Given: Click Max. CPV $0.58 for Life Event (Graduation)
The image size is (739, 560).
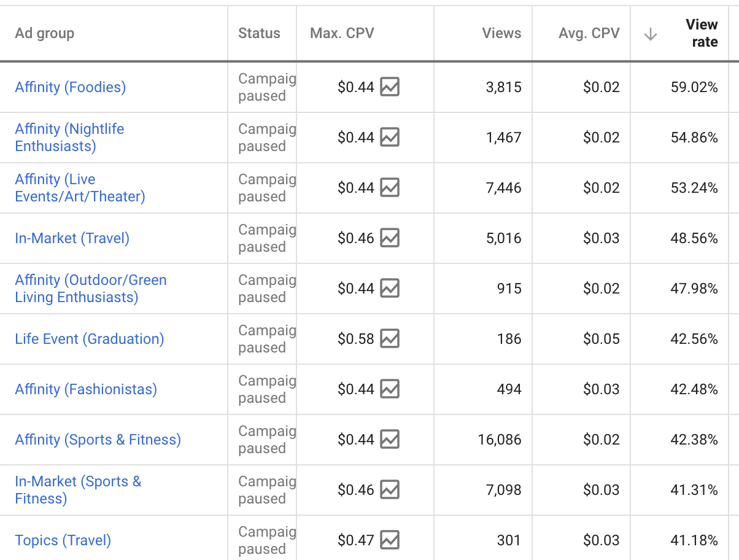Looking at the screenshot, I should click(x=356, y=339).
